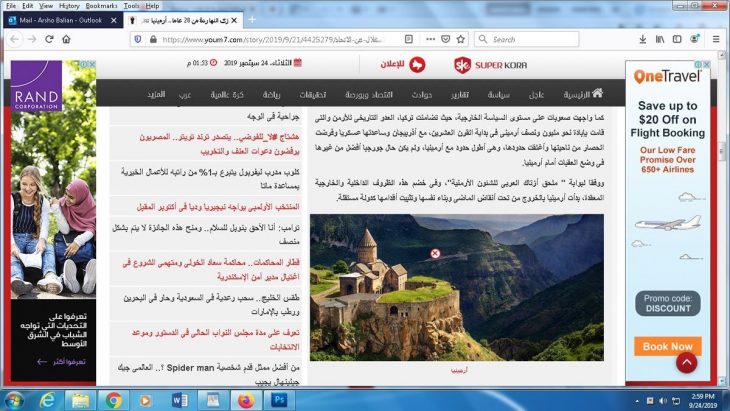The width and height of the screenshot is (730, 411).
Task: Open the Edit menu
Action: pyautogui.click(x=27, y=6)
